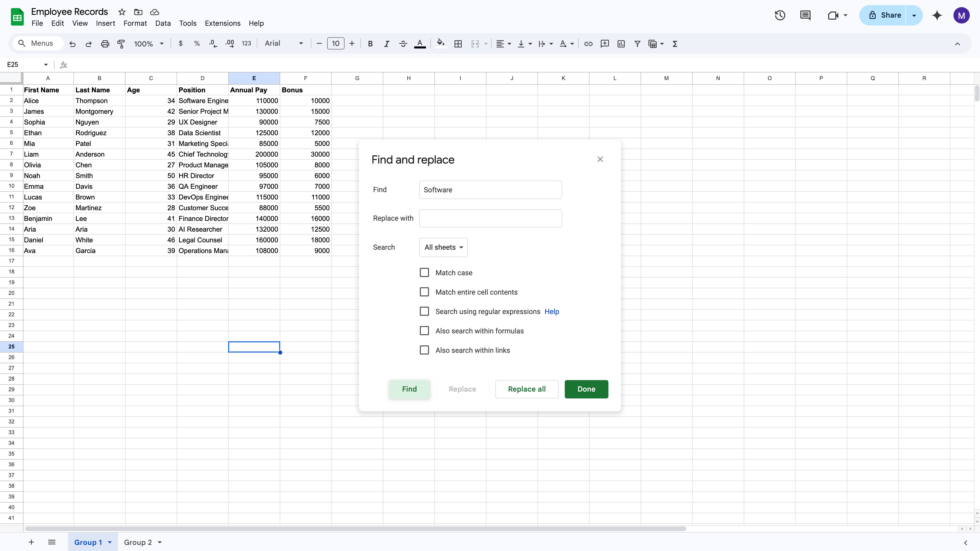
Task: Toggle strikethrough formatting
Action: (x=403, y=44)
